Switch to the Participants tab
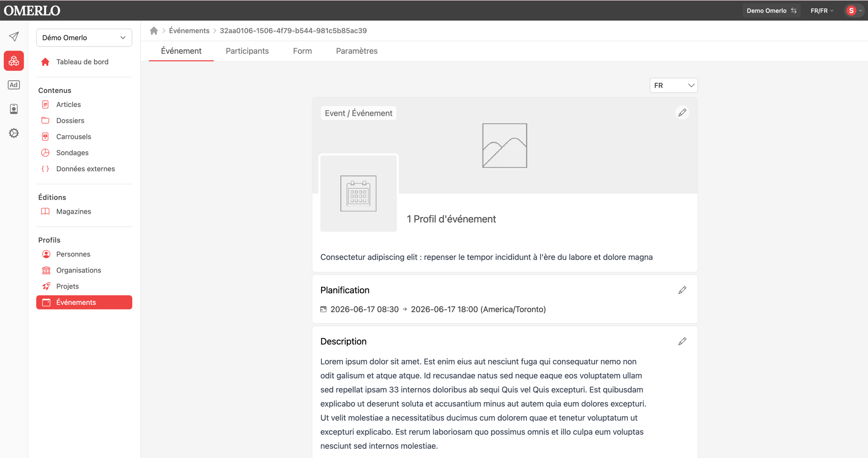868x458 pixels. click(247, 51)
